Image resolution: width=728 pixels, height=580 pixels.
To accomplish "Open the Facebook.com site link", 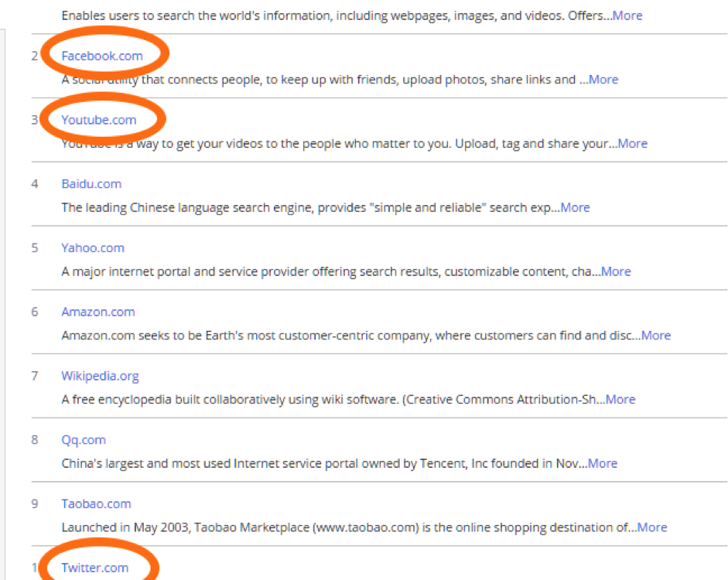I will pos(102,56).
